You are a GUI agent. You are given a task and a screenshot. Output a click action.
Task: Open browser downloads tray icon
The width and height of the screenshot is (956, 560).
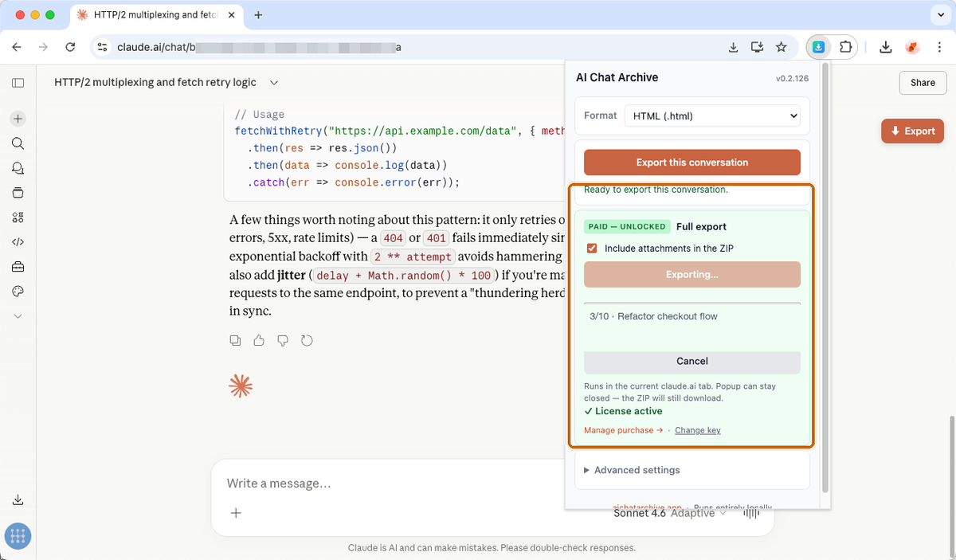(886, 47)
